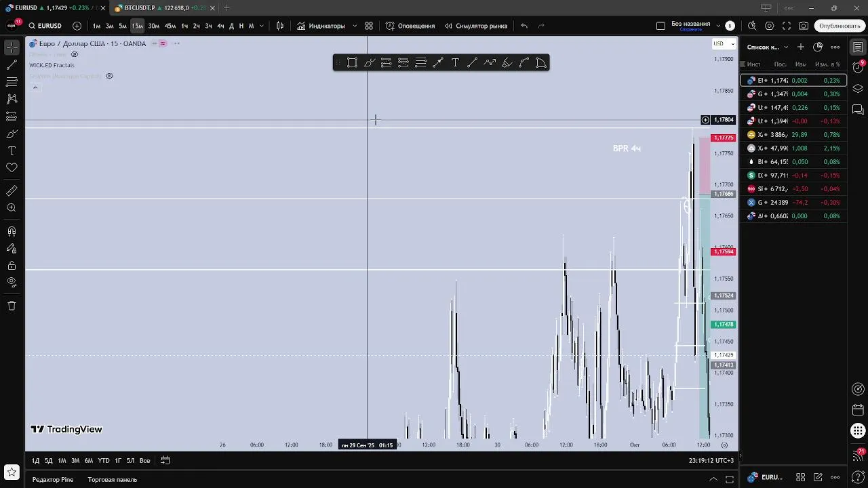The image size is (868, 488).
Task: Launch the Market Simulator replay button
Action: tap(476, 26)
